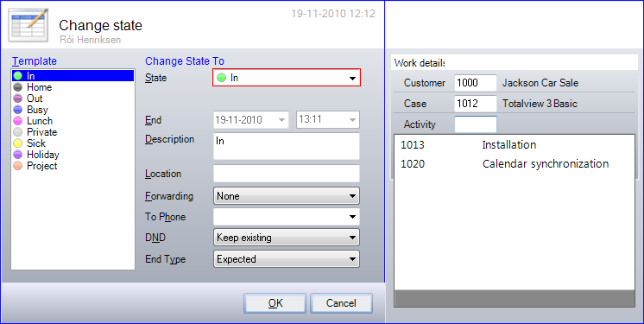This screenshot has width=644, height=324.
Task: Pick activity 1020 Calendar synchronization
Action: pyautogui.click(x=515, y=163)
